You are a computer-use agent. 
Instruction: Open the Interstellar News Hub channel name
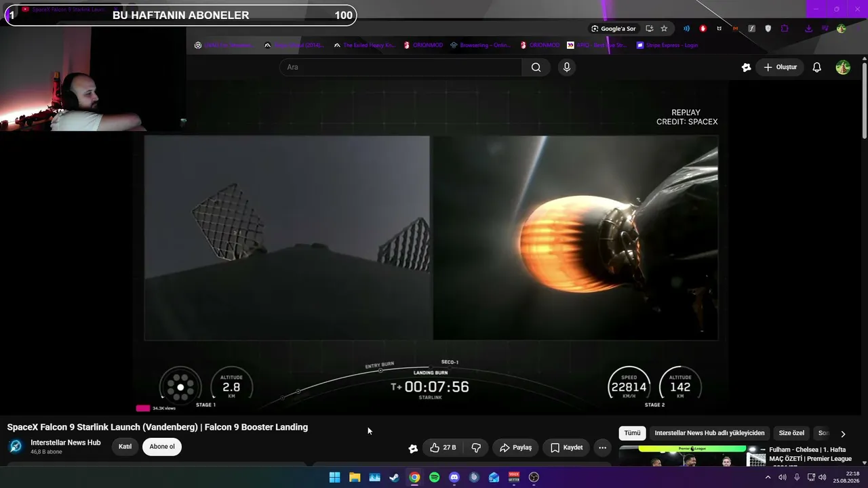pyautogui.click(x=66, y=443)
